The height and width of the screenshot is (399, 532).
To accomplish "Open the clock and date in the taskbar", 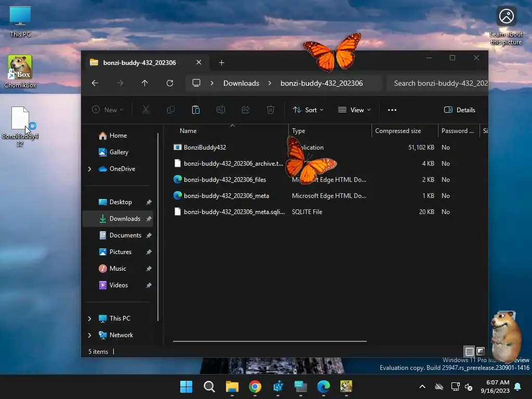I will point(495,387).
